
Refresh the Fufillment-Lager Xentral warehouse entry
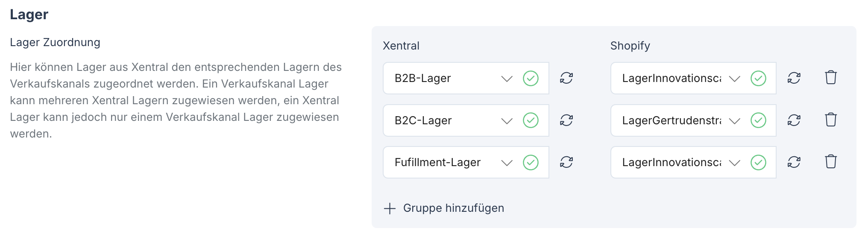pyautogui.click(x=566, y=162)
